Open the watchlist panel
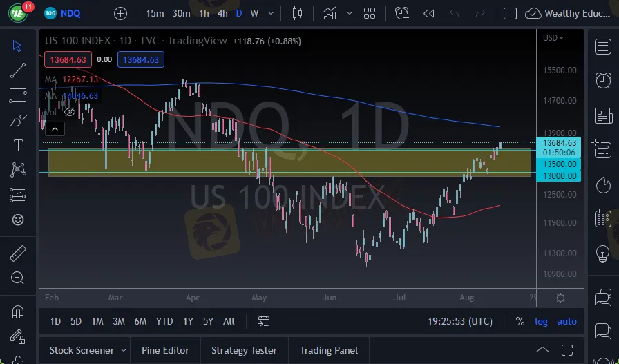The width and height of the screenshot is (619, 364). 603,46
